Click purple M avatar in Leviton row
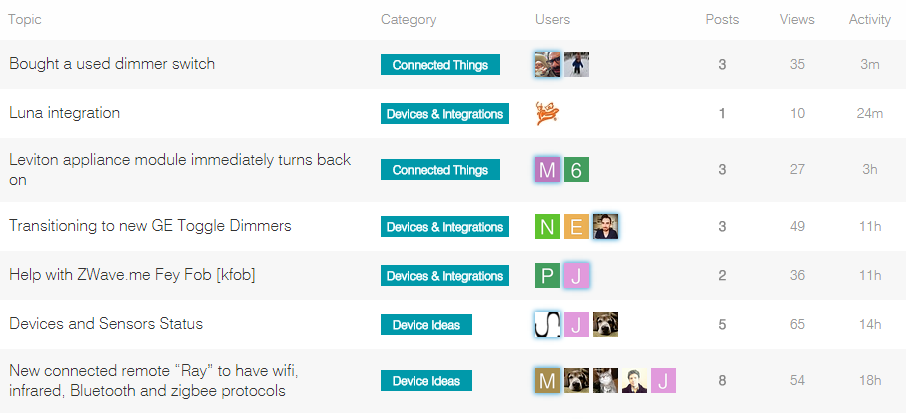The height and width of the screenshot is (419, 906). coord(547,170)
